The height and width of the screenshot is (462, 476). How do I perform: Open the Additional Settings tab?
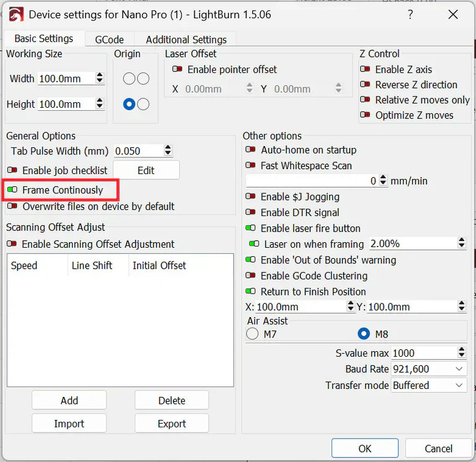coord(186,40)
